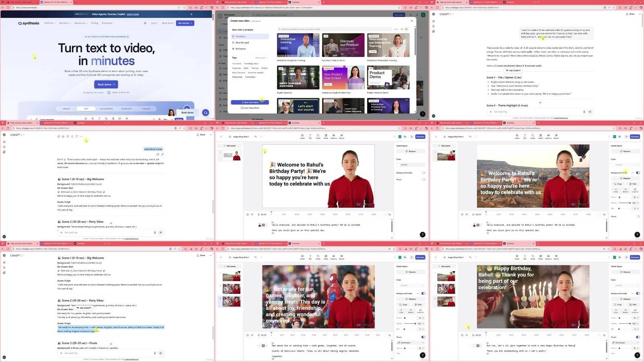Viewport: 644px width, 362px height.
Task: Open Captions tool in the Spider-Man scene editor
Action: (x=334, y=257)
